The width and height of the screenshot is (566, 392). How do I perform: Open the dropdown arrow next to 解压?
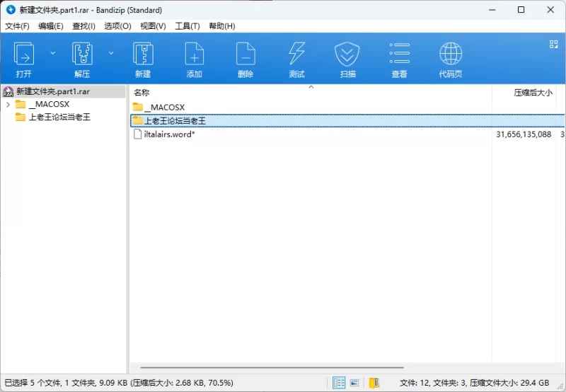tap(111, 53)
